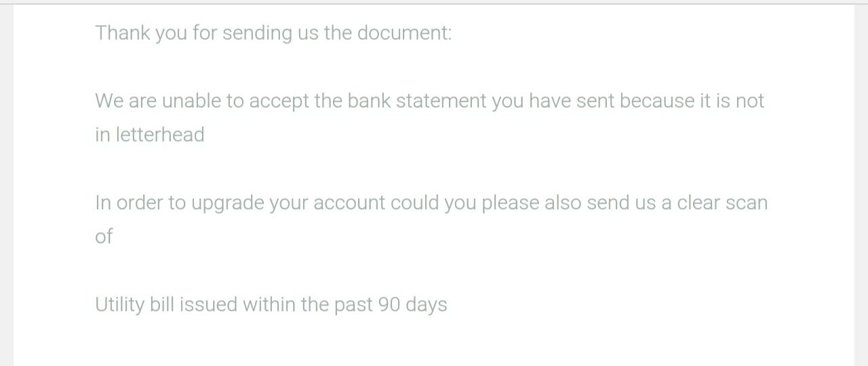Click the phrase "because it is not"
This screenshot has height=366, width=868.
tap(692, 100)
